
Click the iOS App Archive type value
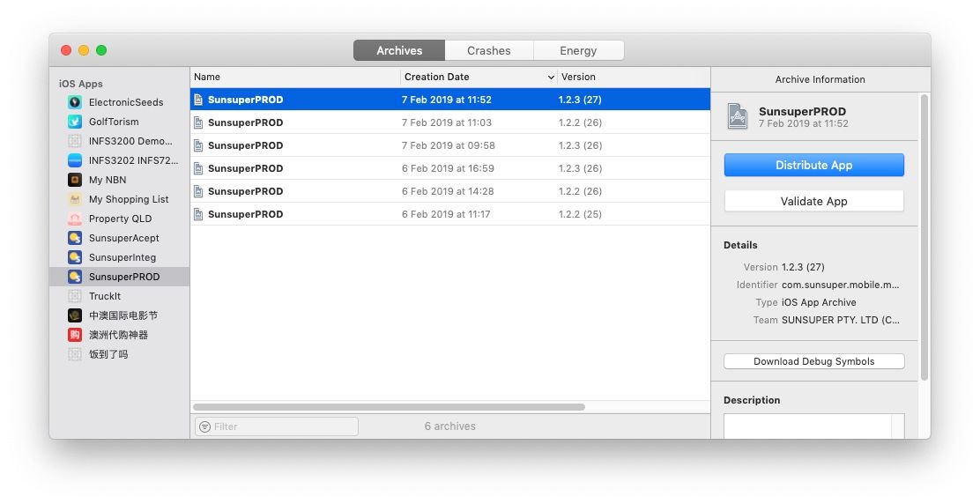819,301
